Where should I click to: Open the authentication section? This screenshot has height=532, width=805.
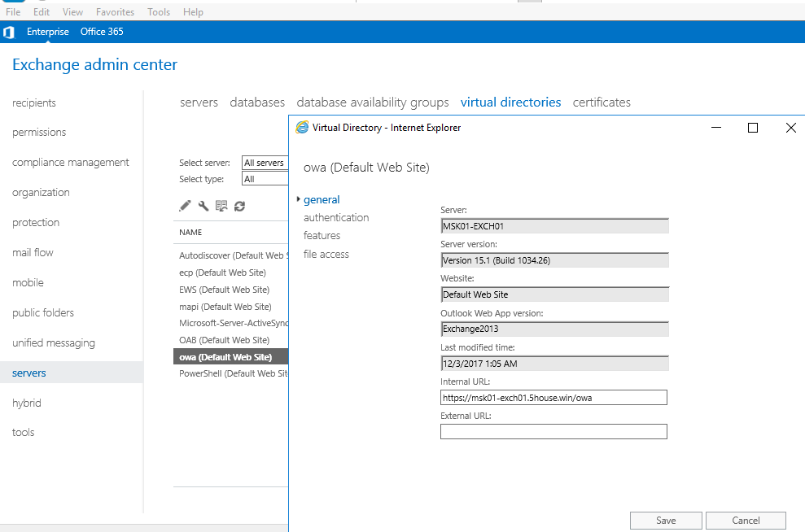pos(336,218)
